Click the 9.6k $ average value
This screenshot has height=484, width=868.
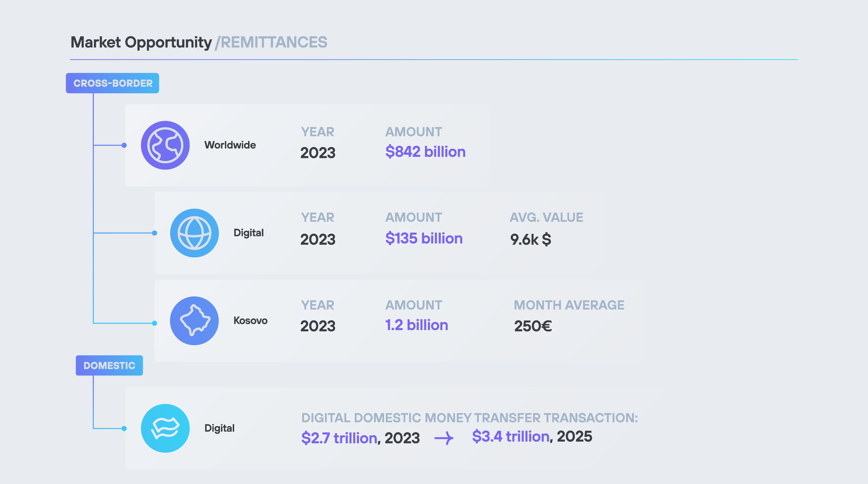coord(530,239)
